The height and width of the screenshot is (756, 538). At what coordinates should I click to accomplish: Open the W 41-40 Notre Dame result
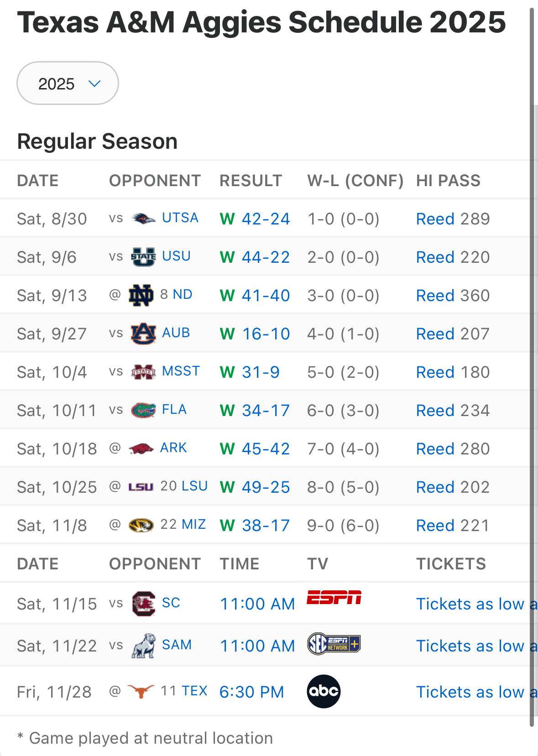click(266, 296)
